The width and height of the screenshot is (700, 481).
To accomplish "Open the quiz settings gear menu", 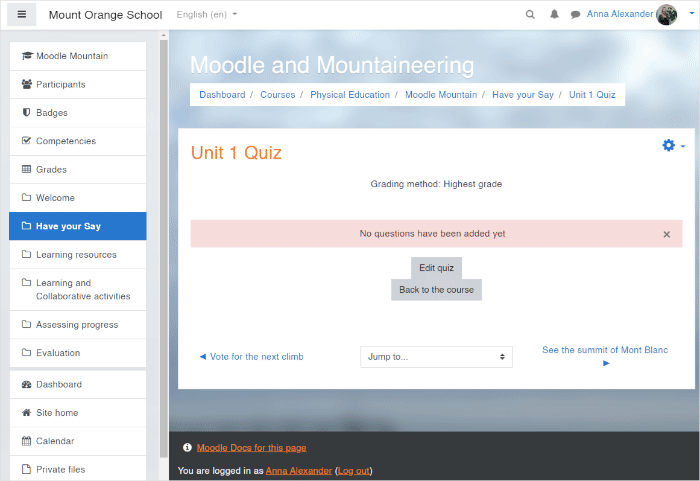I will click(673, 146).
